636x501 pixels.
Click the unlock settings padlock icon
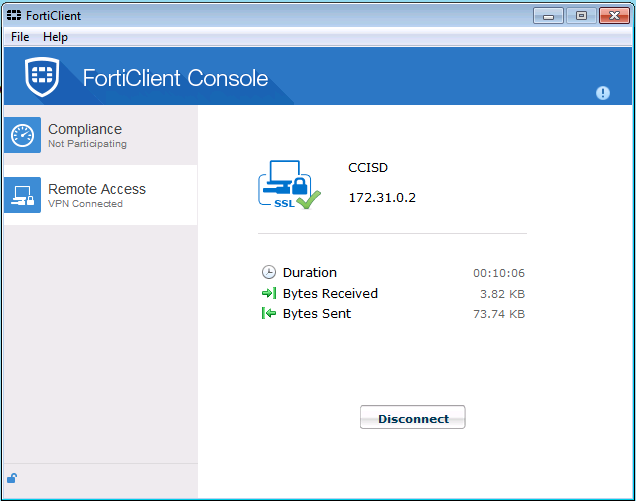coord(12,478)
